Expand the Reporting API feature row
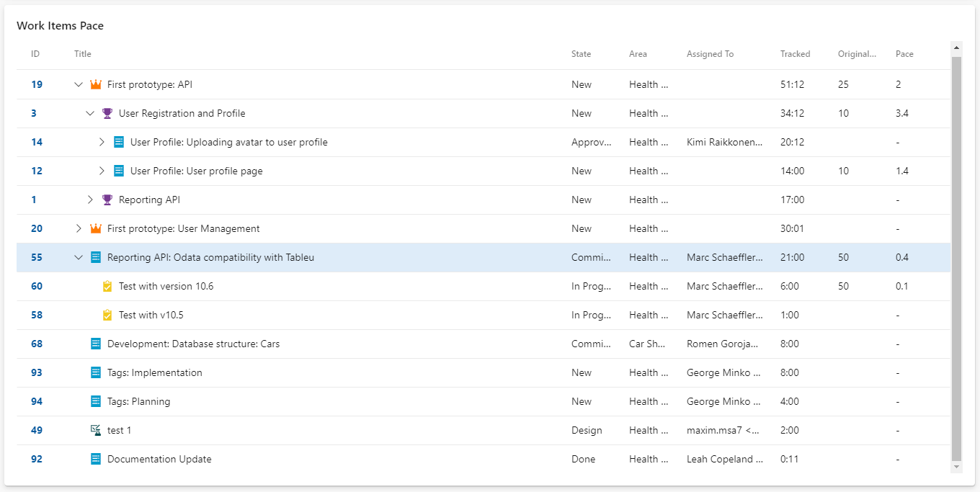 [90, 200]
